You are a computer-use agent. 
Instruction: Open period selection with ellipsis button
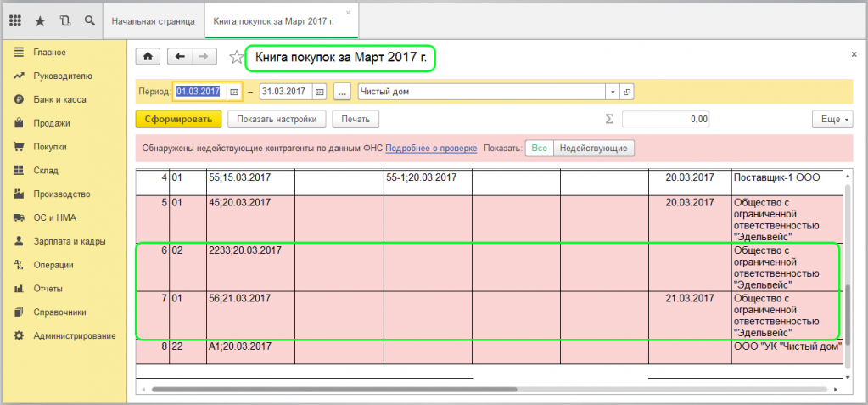[x=342, y=92]
